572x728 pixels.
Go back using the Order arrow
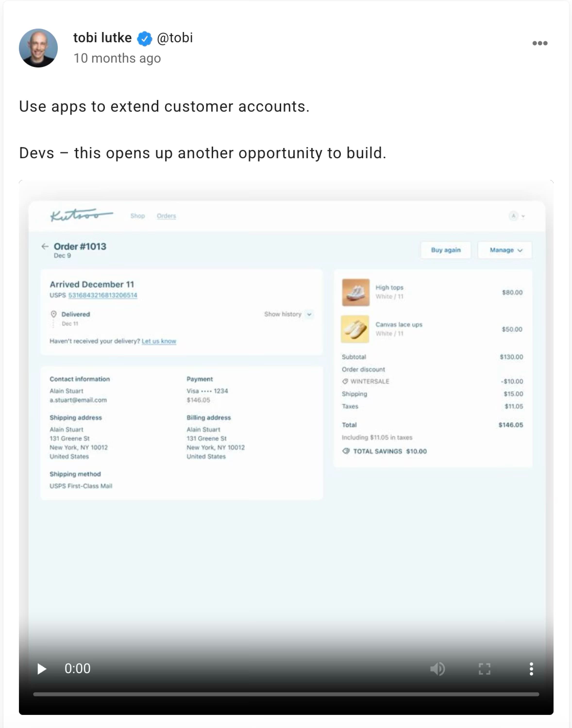tap(45, 246)
